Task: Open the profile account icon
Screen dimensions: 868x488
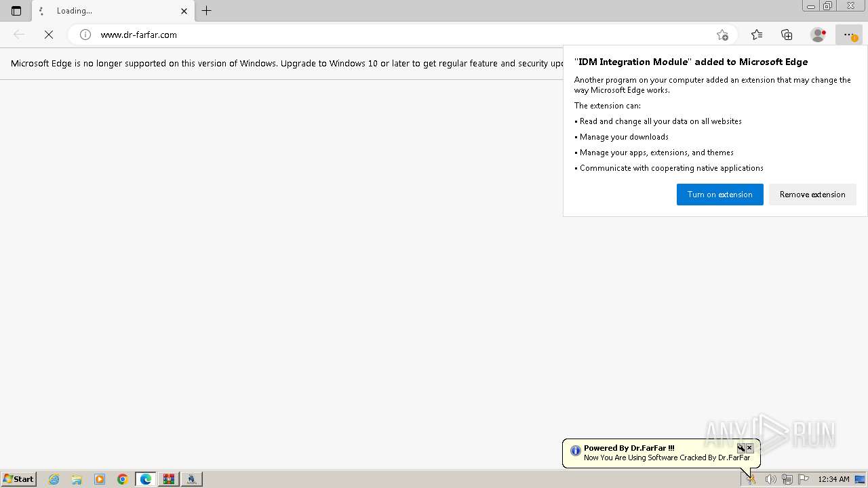Action: pyautogui.click(x=818, y=35)
